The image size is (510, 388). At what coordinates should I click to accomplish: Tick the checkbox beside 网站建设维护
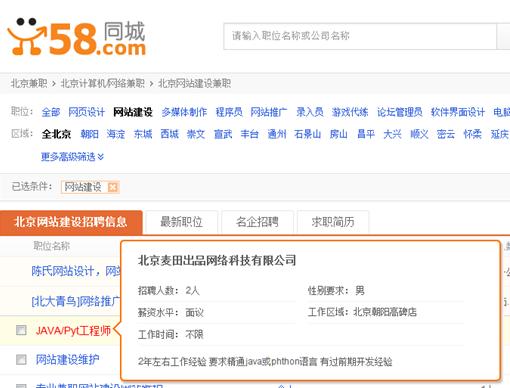(x=21, y=360)
